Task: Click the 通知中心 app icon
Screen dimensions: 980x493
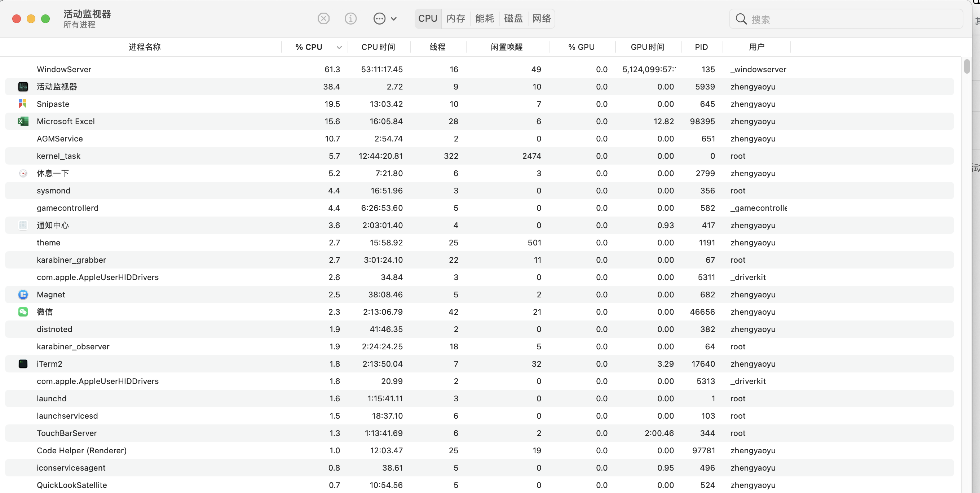Action: pos(23,225)
